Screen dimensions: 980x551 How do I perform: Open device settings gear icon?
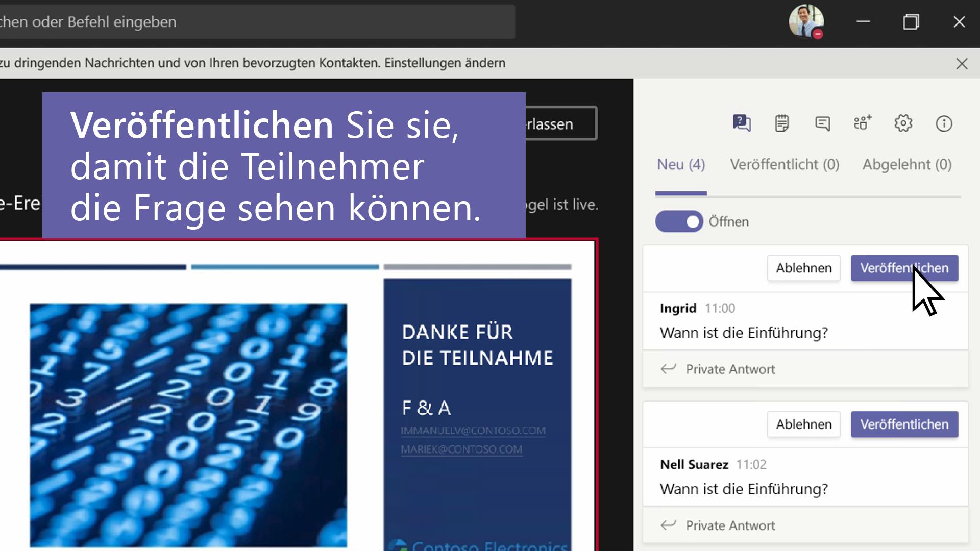[x=903, y=123]
